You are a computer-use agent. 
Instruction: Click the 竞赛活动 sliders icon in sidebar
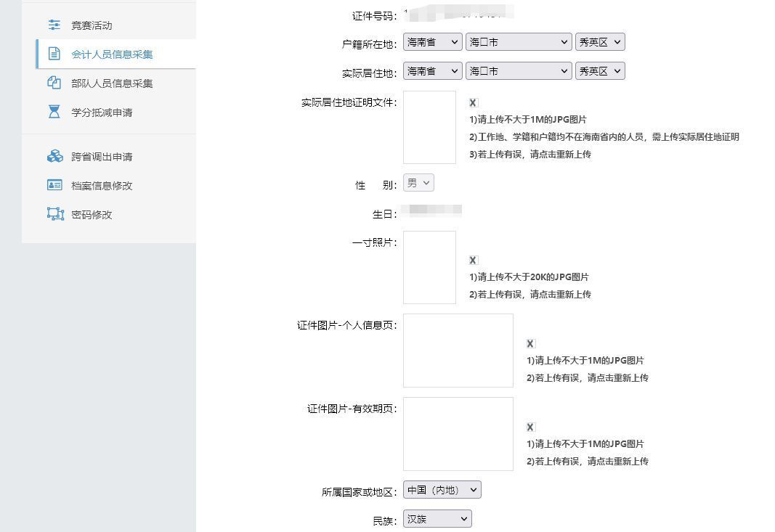tap(54, 25)
